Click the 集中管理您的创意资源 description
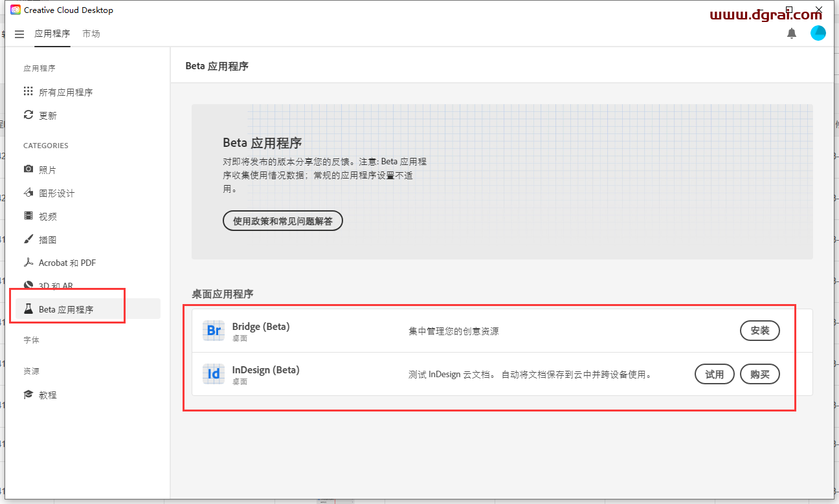Image resolution: width=839 pixels, height=504 pixels. point(454,331)
